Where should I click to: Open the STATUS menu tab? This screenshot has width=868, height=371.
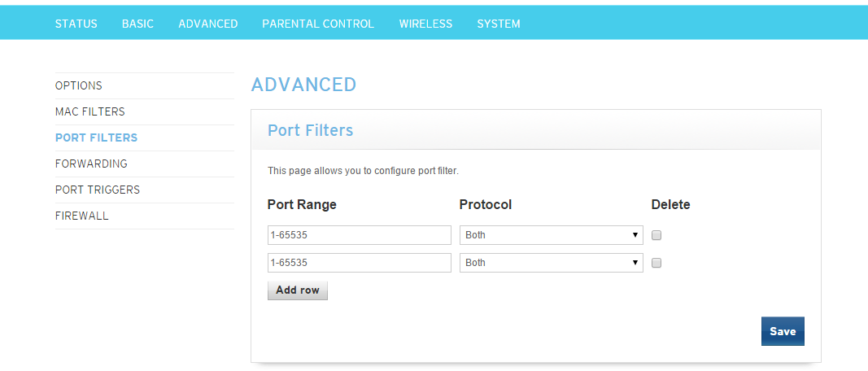(x=76, y=24)
